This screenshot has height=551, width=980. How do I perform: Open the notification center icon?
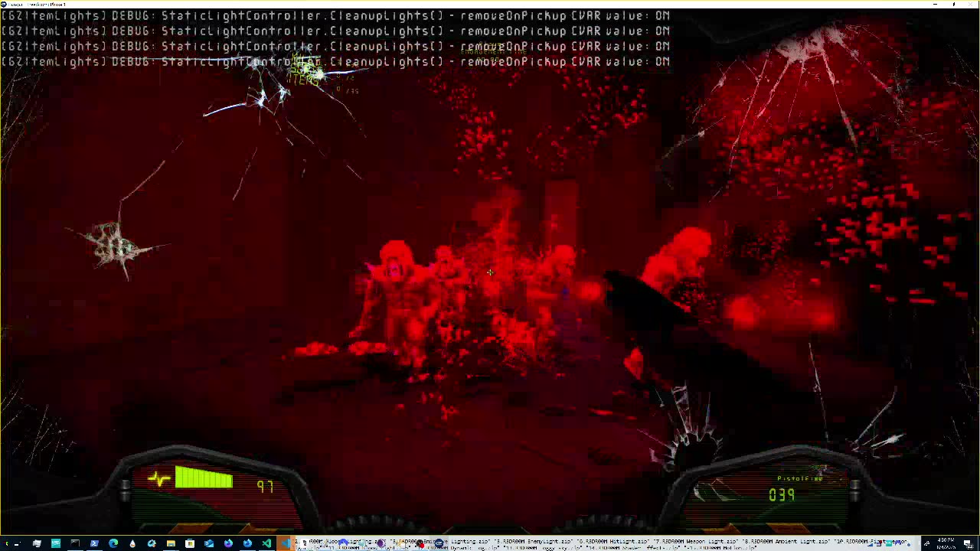tap(969, 544)
